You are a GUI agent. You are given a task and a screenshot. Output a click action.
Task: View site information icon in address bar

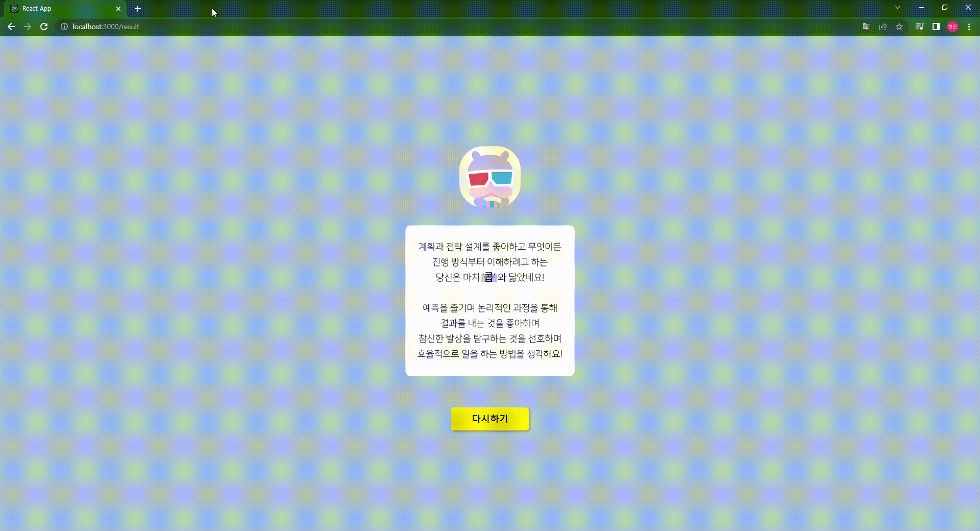tap(64, 27)
